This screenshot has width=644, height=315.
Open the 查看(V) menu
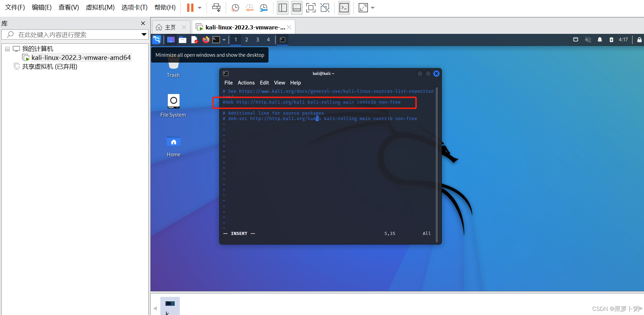coord(69,8)
